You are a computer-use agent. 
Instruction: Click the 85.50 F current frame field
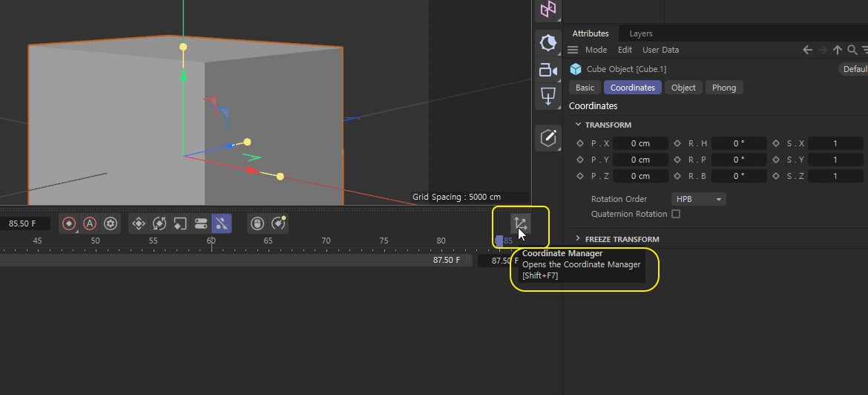point(24,223)
